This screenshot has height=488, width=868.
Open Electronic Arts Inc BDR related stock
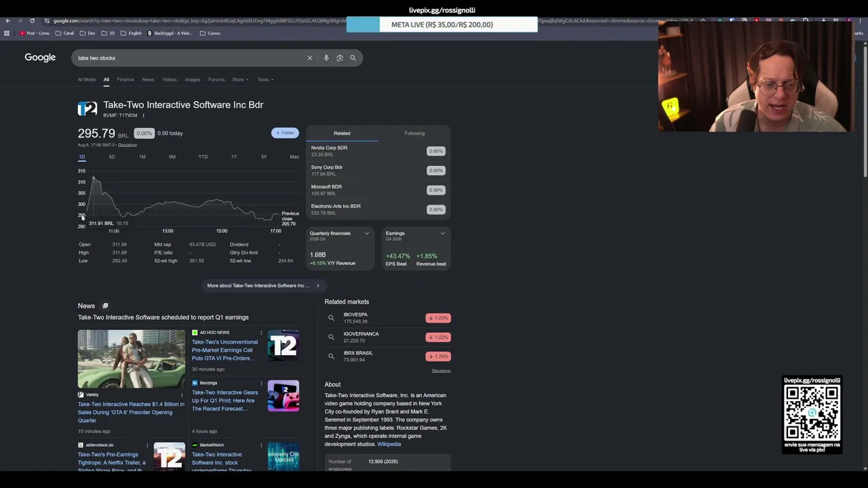378,209
